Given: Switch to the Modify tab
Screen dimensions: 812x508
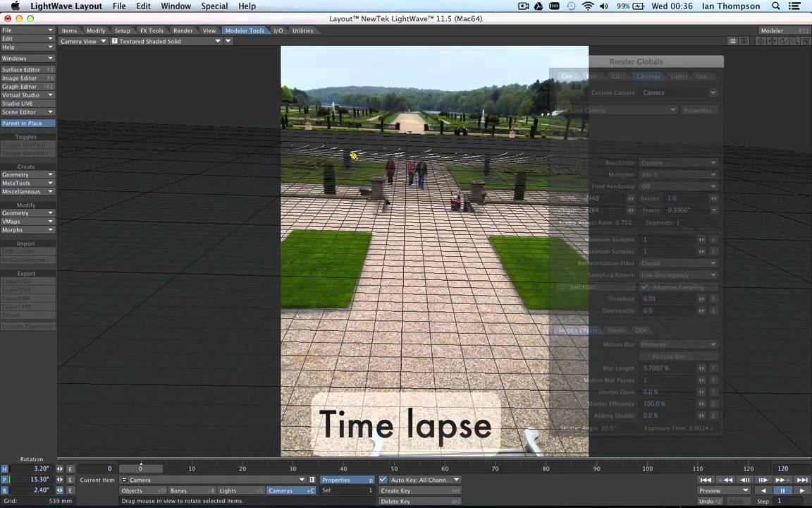Looking at the screenshot, I should tap(96, 30).
